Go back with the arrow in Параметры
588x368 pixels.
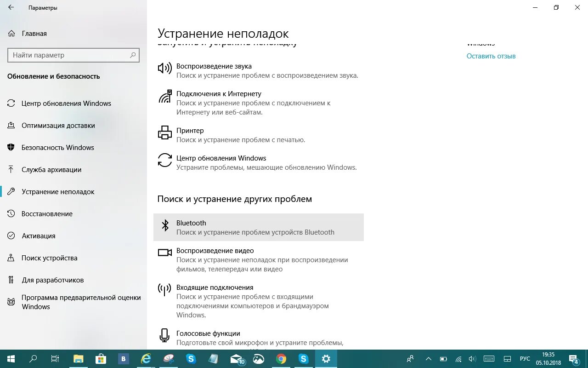(11, 8)
